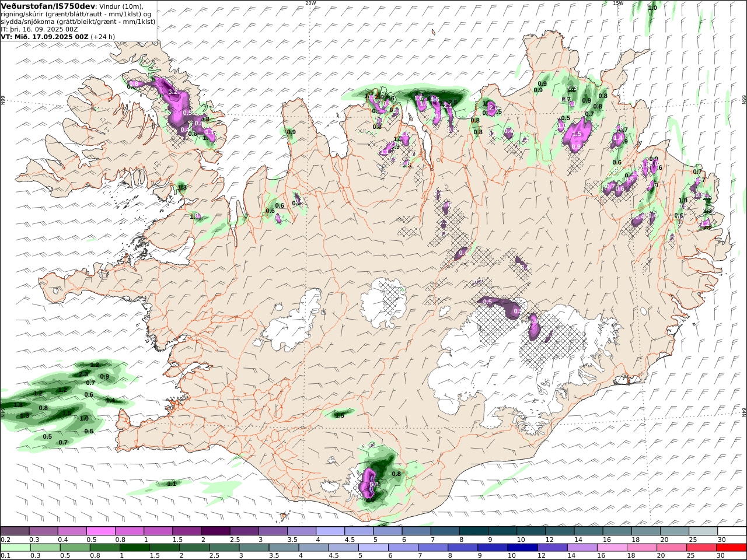The image size is (747, 560).
Task: Click the '(+24 h)' forecast offset text
Action: tap(103, 36)
